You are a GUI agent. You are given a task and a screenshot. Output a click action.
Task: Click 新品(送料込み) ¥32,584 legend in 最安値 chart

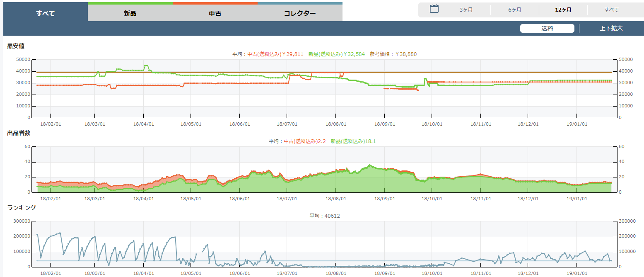336,54
